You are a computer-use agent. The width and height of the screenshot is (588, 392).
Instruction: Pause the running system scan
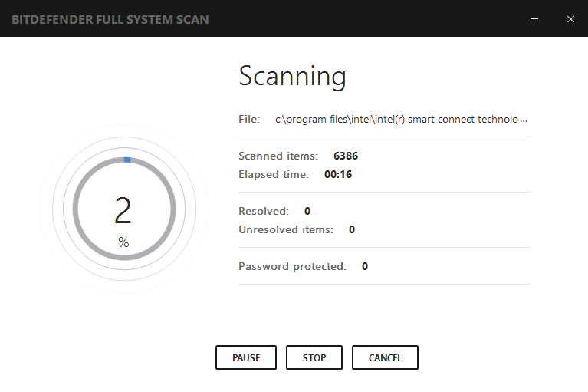pos(246,357)
